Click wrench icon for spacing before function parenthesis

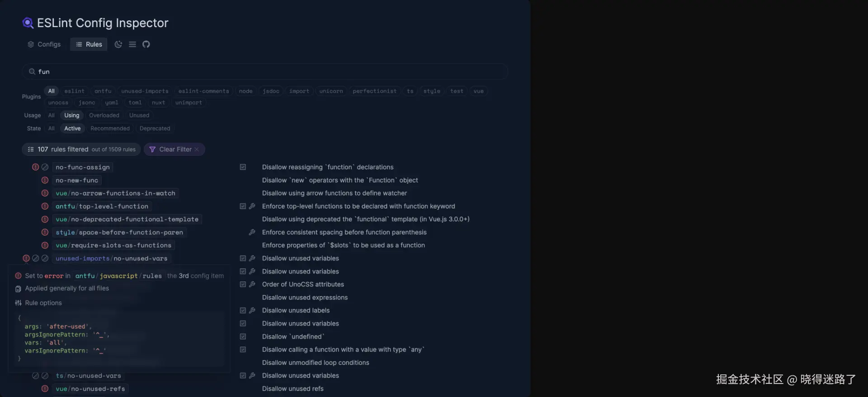coord(252,232)
